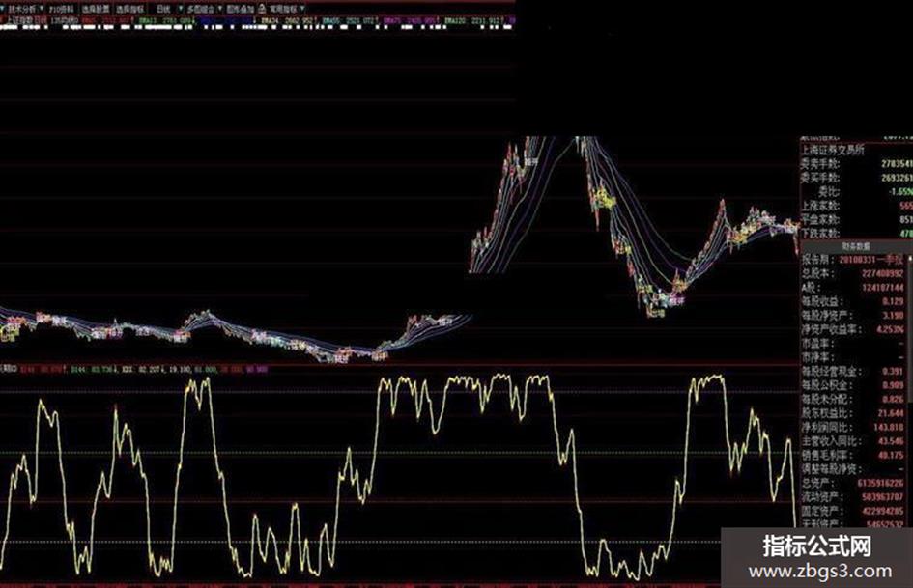Click the 报告期 report date row
913x588 pixels.
pos(853,259)
